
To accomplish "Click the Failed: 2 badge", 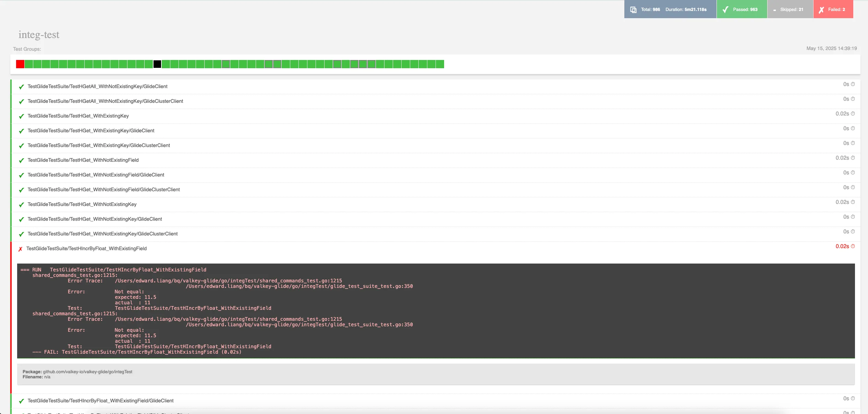I will click(x=833, y=9).
